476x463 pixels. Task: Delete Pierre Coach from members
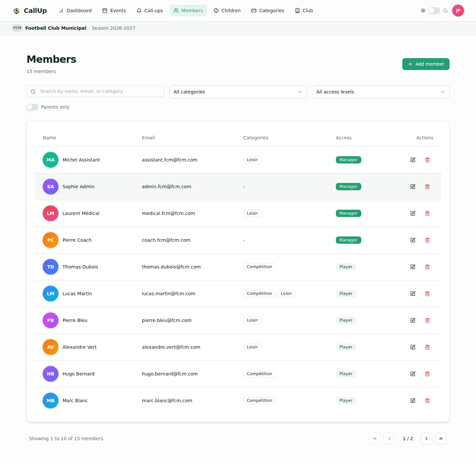tap(427, 240)
